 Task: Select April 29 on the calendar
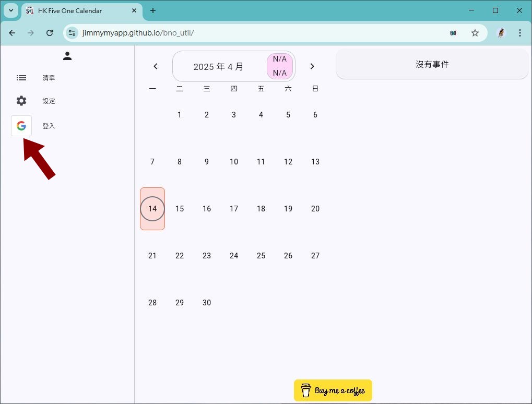click(x=180, y=303)
